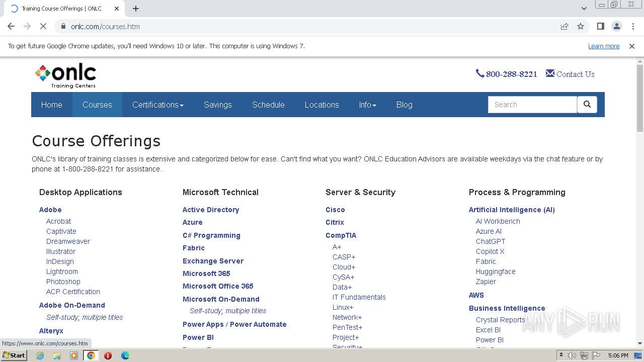Open the Windows Start button
644x362 pixels.
(14, 355)
